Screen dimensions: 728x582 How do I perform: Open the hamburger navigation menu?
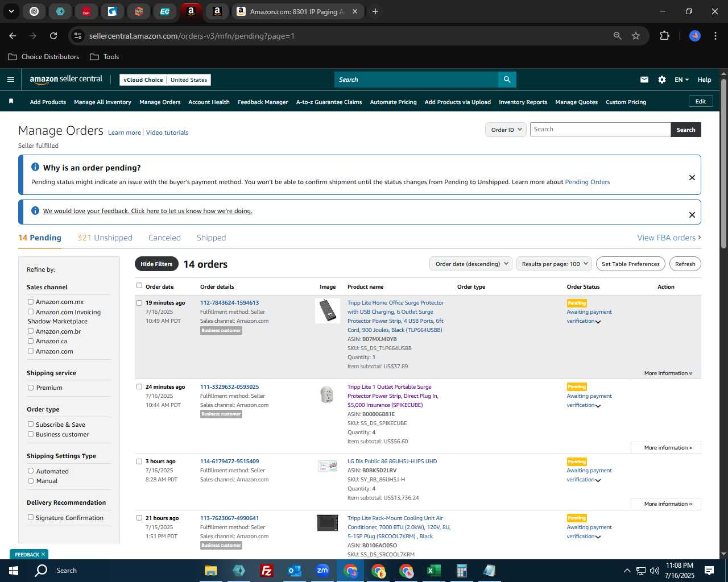click(x=11, y=80)
